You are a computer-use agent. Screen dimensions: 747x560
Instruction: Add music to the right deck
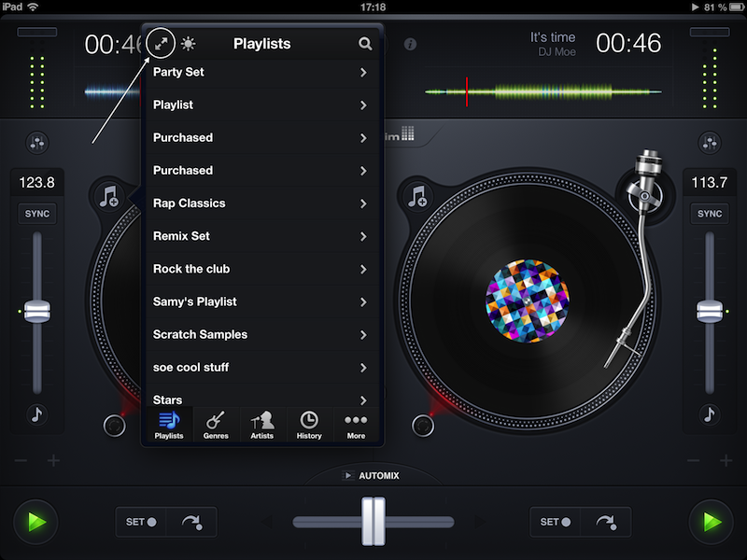tap(418, 197)
